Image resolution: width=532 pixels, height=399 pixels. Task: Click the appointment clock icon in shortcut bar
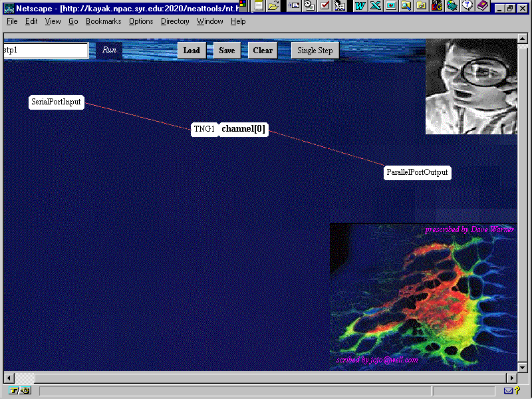tap(309, 5)
